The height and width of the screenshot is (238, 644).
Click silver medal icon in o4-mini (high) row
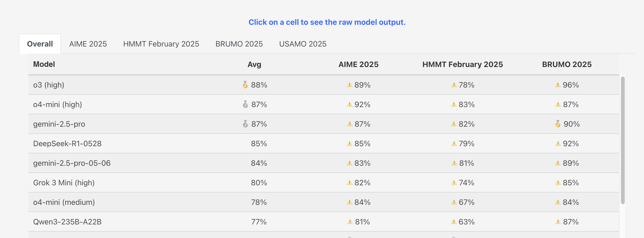(245, 104)
